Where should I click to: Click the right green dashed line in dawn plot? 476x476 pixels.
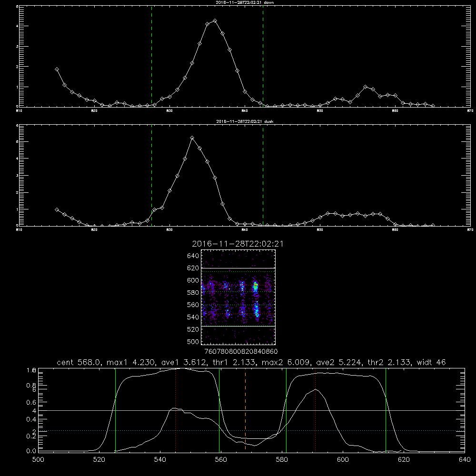click(263, 56)
